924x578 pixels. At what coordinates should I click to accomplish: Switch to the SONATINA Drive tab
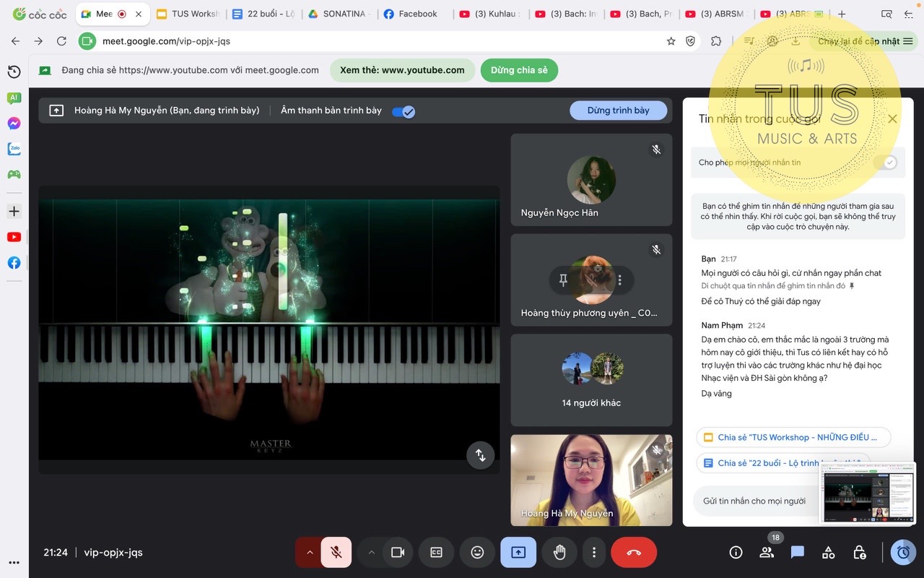pyautogui.click(x=339, y=14)
